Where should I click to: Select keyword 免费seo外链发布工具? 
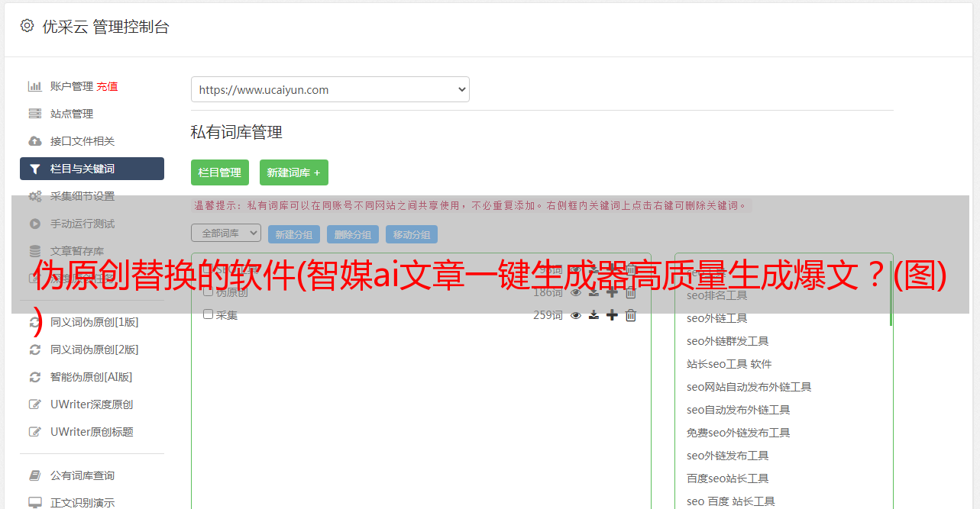739,433
